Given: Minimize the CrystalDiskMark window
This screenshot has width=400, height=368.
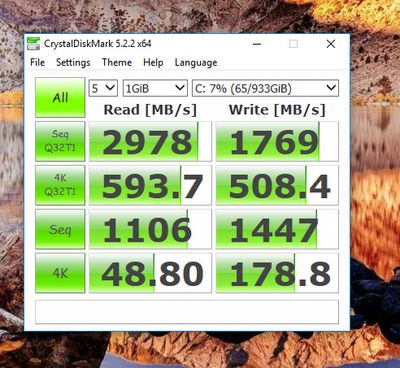Looking at the screenshot, I should coord(257,44).
